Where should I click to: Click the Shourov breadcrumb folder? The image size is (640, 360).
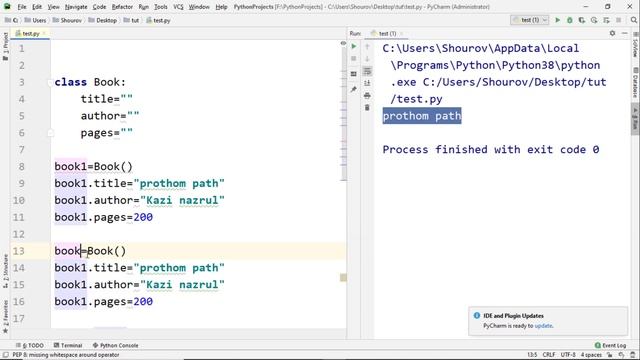(x=67, y=20)
